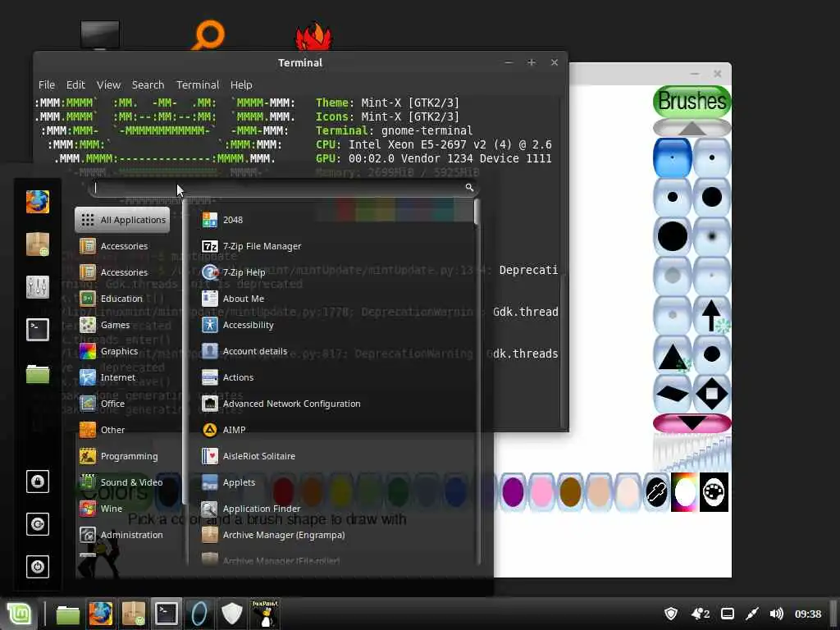This screenshot has height=630, width=840.
Task: Open the Terminal View menu
Action: [108, 84]
